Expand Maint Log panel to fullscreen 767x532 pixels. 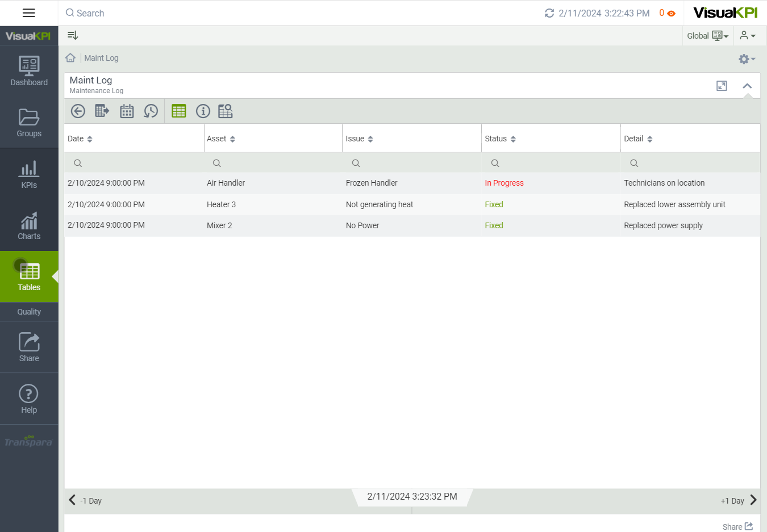coord(722,86)
